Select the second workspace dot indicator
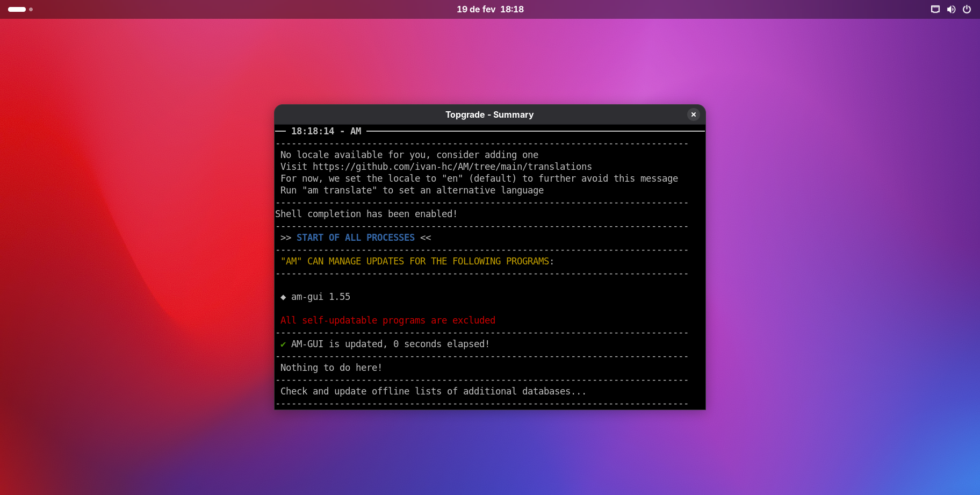Screen dimensions: 980x495 (x=31, y=9)
